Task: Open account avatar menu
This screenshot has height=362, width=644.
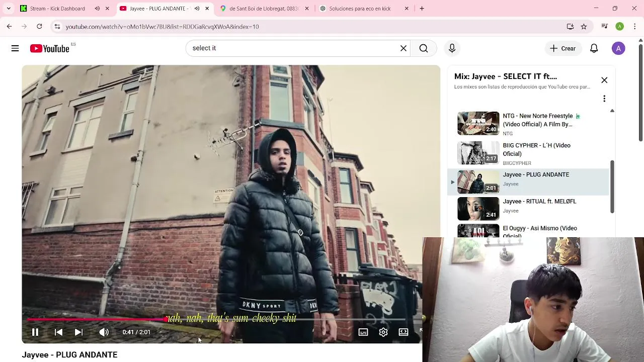Action: click(x=618, y=48)
